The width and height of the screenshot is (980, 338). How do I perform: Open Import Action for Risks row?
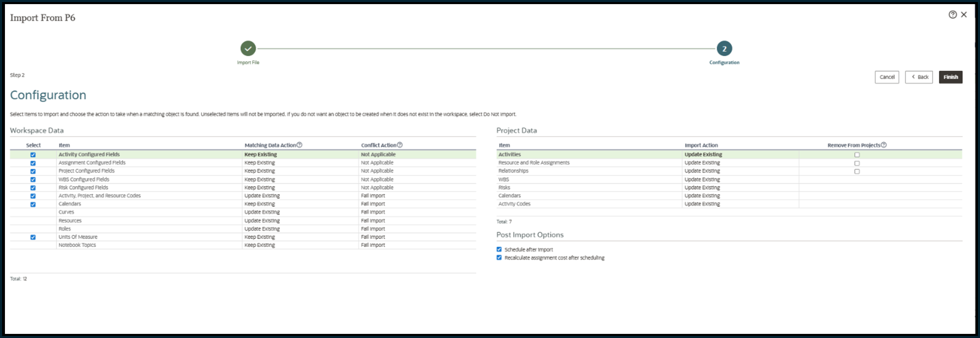[741, 188]
